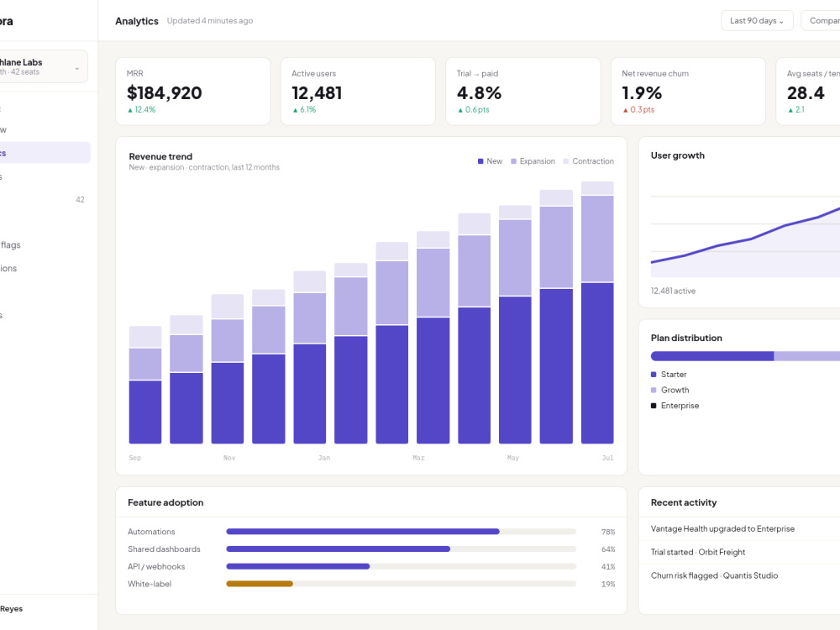Select the highlighted Analytics sidebar item
Image resolution: width=840 pixels, height=630 pixels.
44,153
